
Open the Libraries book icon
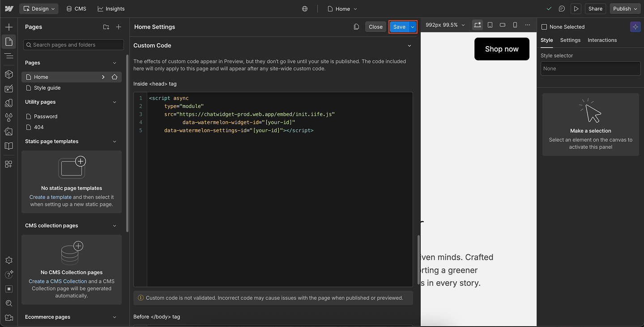click(x=9, y=146)
